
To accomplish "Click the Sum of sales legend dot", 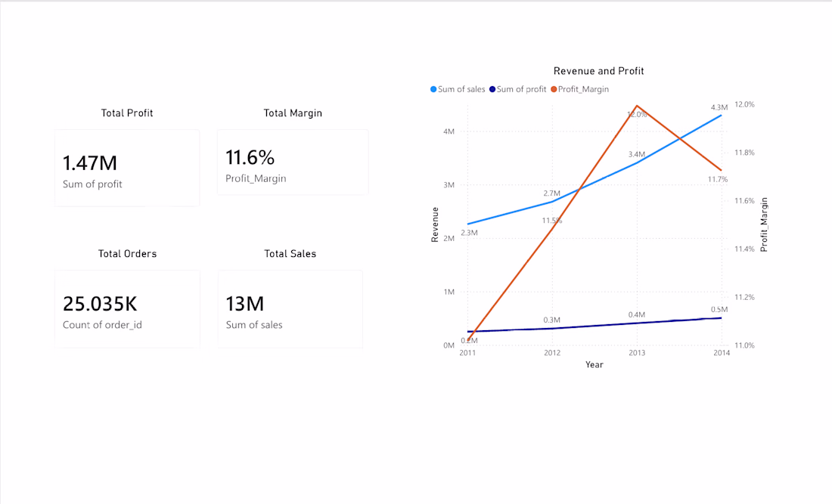I will pyautogui.click(x=433, y=90).
